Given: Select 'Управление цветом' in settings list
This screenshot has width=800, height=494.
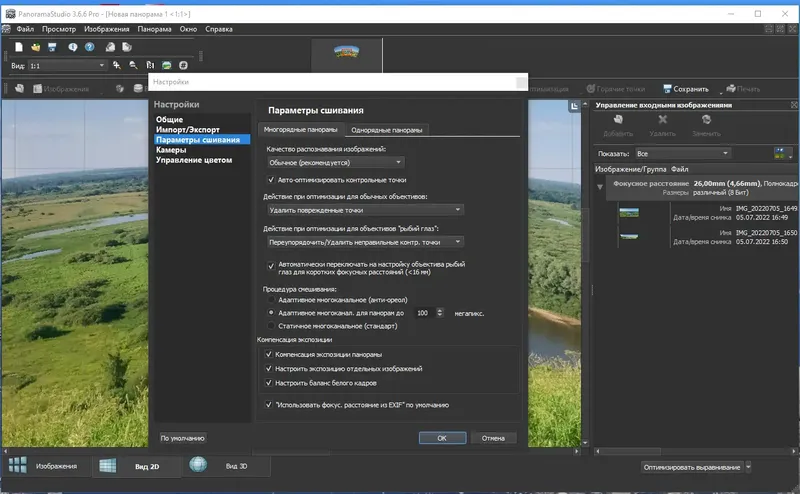Looking at the screenshot, I should 194,160.
